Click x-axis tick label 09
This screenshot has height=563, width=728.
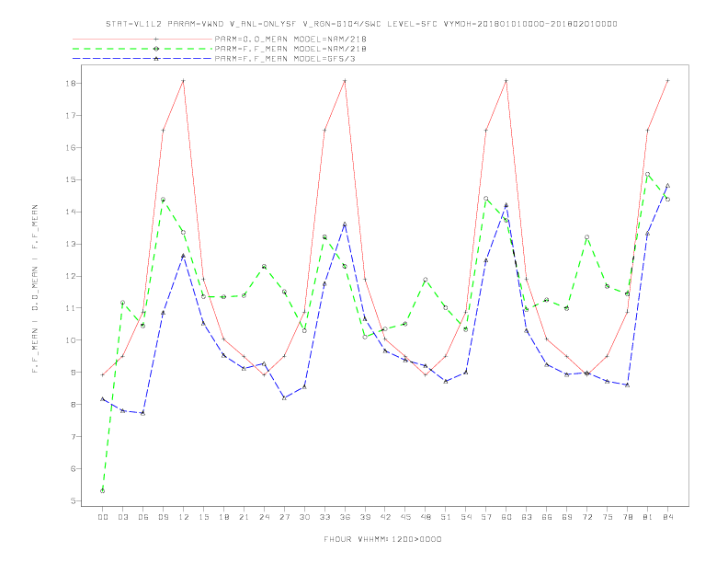[163, 517]
